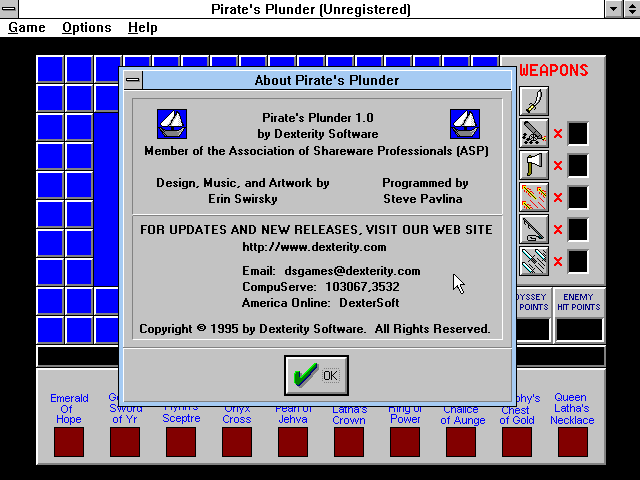Open the Options menu
This screenshot has width=640, height=480.
tap(87, 27)
